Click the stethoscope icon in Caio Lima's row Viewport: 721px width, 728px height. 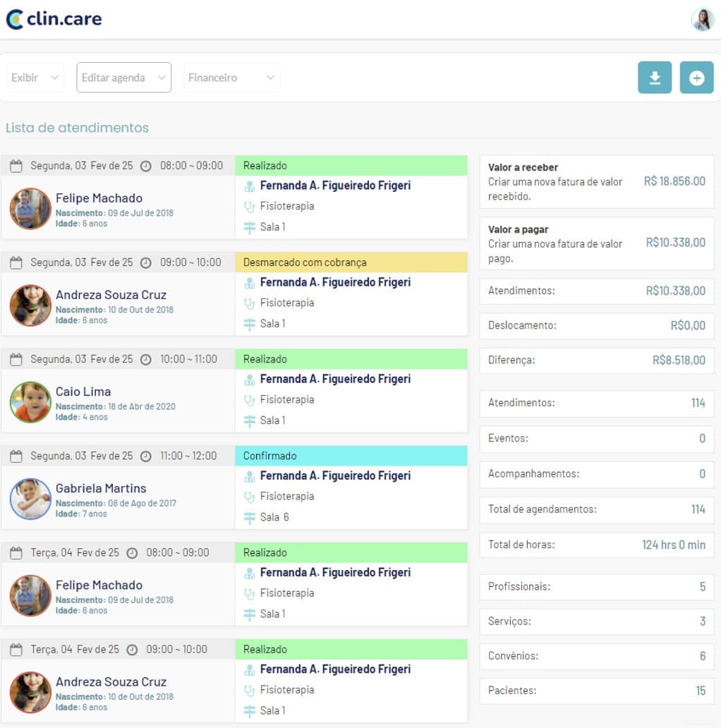point(249,400)
